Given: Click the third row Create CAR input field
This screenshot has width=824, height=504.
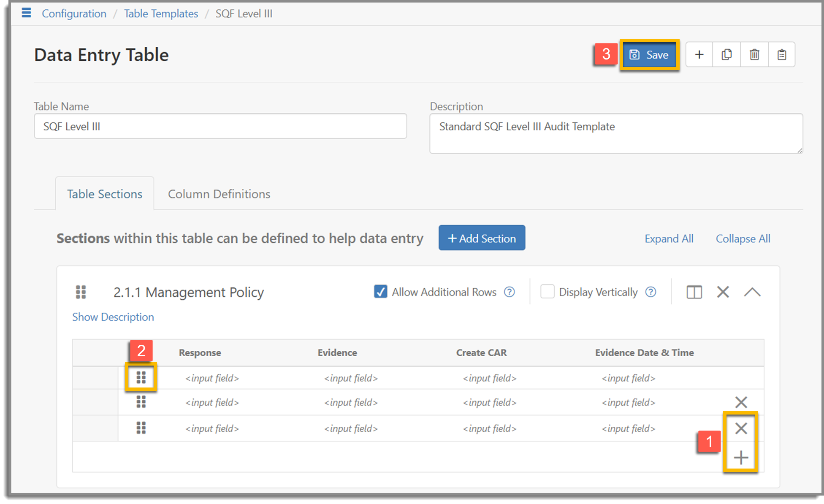Looking at the screenshot, I should tap(490, 429).
